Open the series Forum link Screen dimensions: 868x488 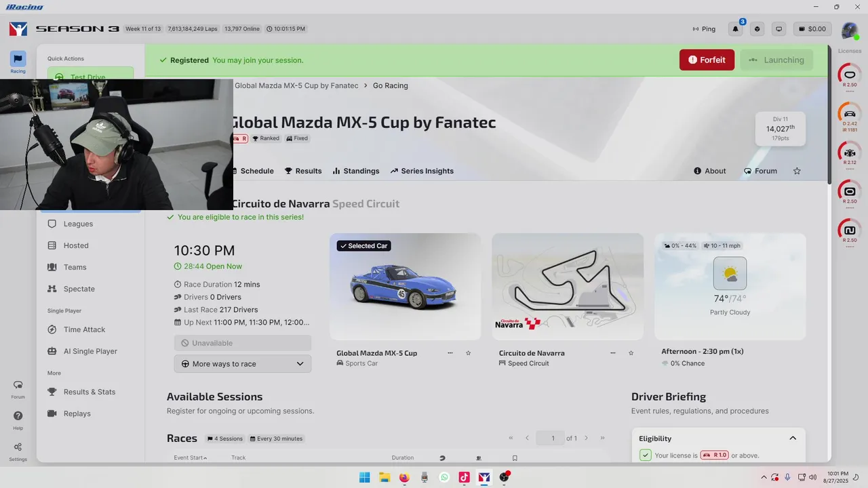coord(760,171)
